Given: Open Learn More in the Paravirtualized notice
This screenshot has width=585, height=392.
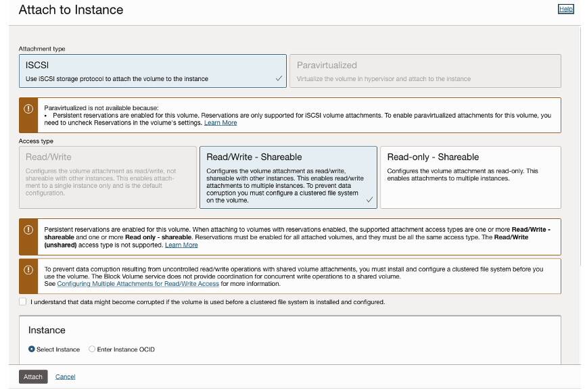Looking at the screenshot, I should (220, 123).
